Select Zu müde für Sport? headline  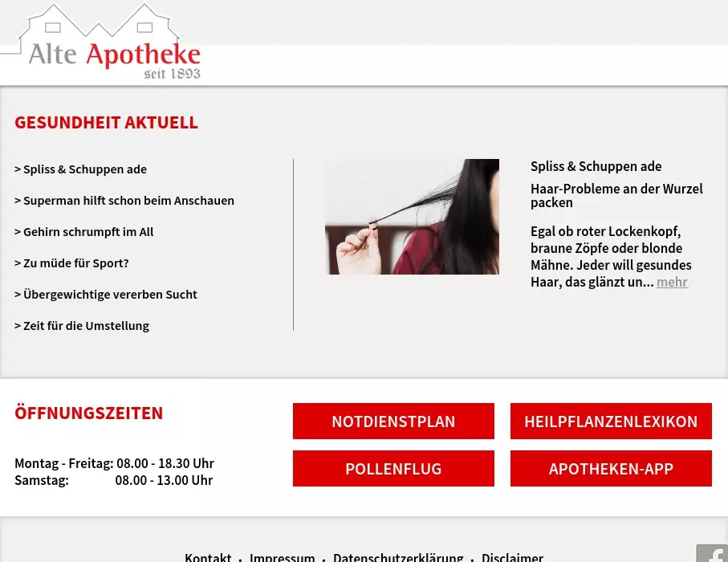pyautogui.click(x=71, y=263)
